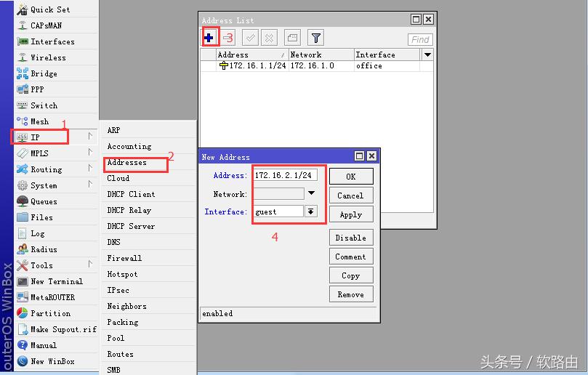This screenshot has height=375, width=588.
Task: Select Hotspot menu entry
Action: [x=122, y=274]
